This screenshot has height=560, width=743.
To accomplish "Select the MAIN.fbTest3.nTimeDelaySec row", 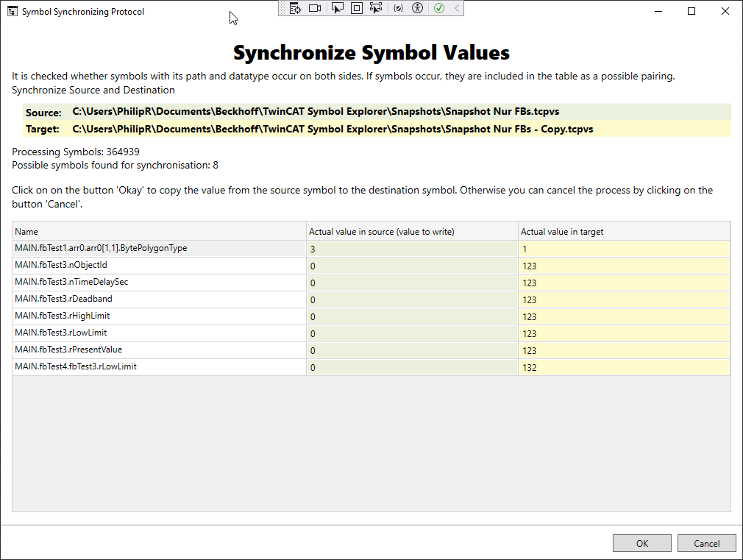I will click(371, 283).
